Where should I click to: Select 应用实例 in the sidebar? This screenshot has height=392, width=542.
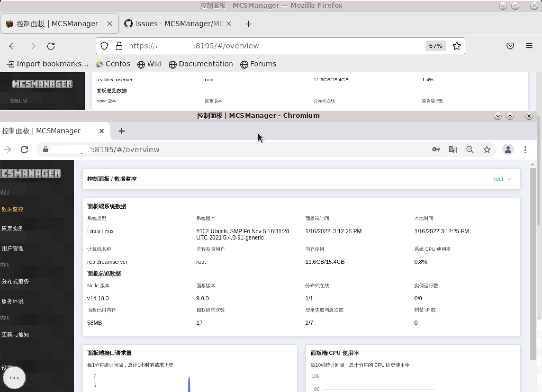13,228
